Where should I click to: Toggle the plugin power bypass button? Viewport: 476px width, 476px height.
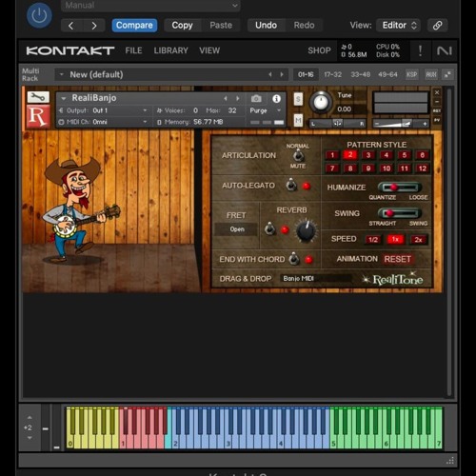click(39, 15)
